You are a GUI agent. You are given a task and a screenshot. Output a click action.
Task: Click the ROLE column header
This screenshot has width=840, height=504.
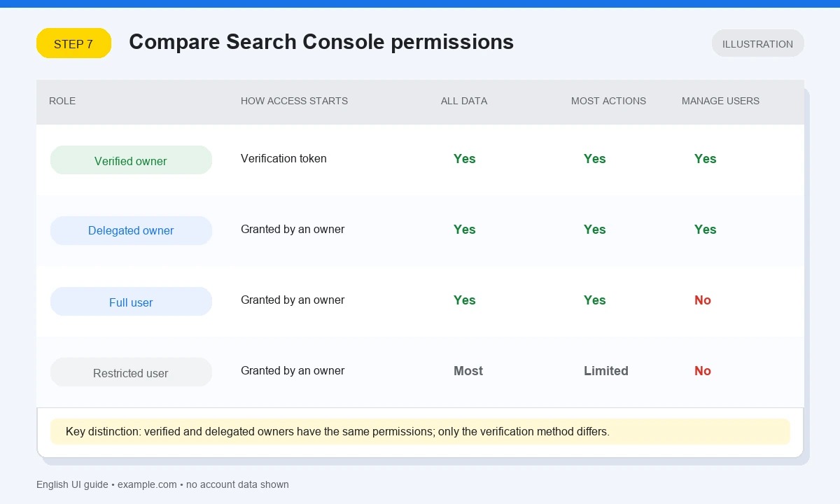tap(62, 101)
